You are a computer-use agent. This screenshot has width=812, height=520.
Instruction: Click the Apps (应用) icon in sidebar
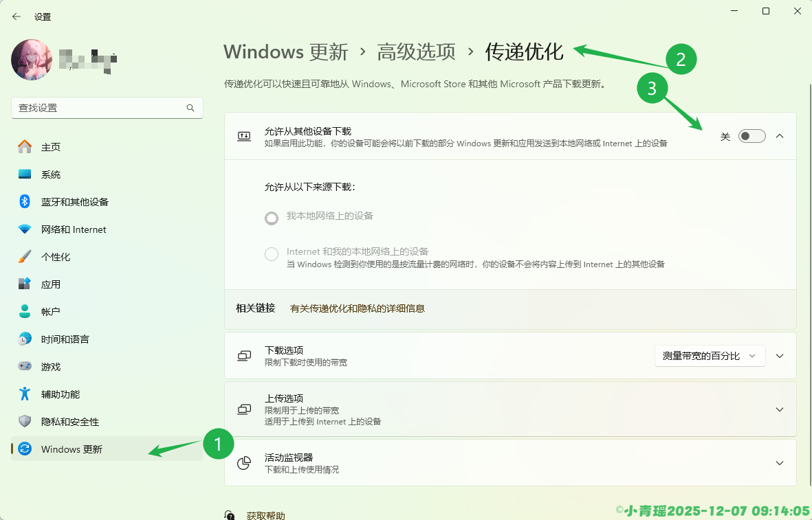tap(25, 284)
